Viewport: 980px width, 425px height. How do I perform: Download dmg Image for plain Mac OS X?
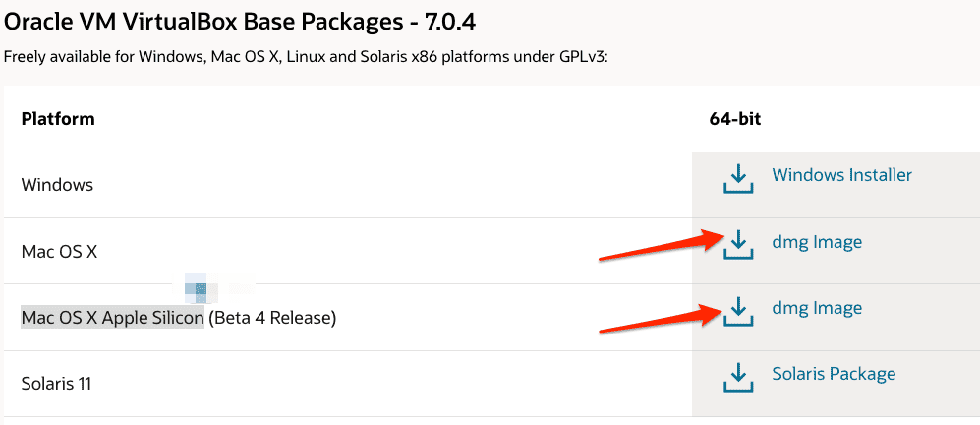(816, 242)
